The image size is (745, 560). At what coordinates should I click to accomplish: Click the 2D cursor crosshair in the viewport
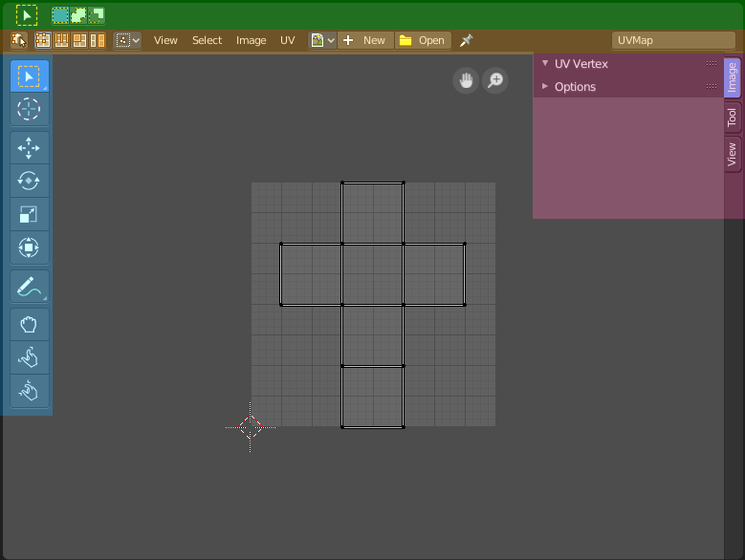[251, 427]
